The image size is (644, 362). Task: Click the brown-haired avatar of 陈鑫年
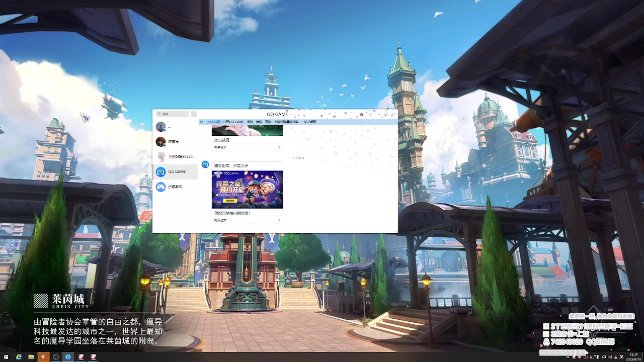point(160,142)
